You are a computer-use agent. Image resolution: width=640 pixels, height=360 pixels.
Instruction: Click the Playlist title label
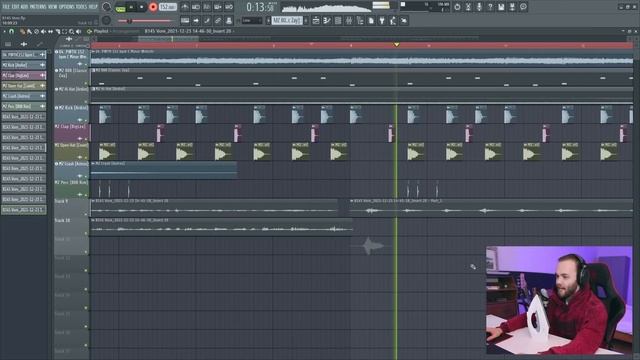click(x=101, y=31)
